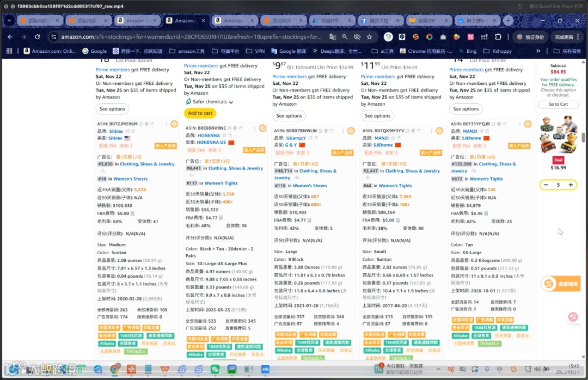Open the VPN bookmark folder
The width and height of the screenshot is (588, 380).
[x=255, y=51]
